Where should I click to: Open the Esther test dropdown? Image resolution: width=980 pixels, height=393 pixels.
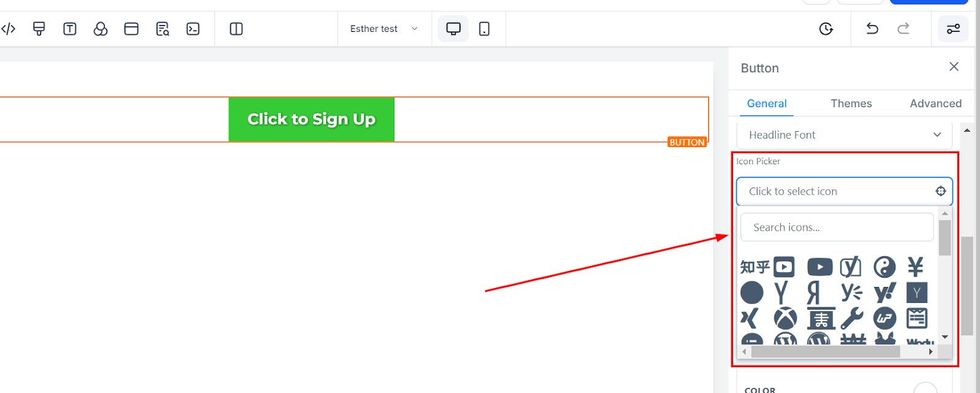coord(384,29)
